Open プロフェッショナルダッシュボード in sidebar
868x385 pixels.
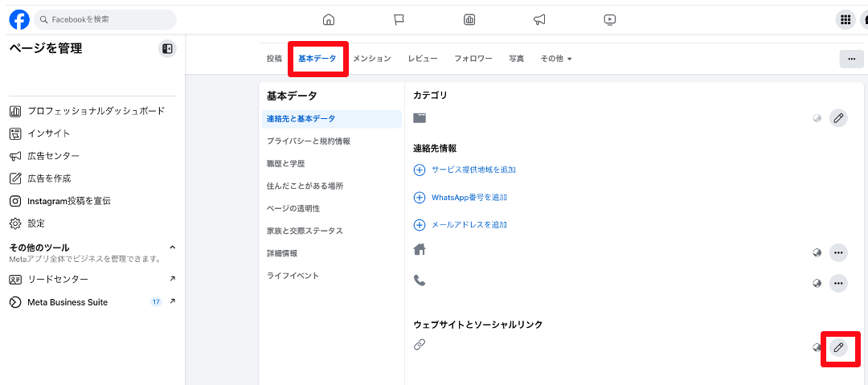pyautogui.click(x=93, y=111)
